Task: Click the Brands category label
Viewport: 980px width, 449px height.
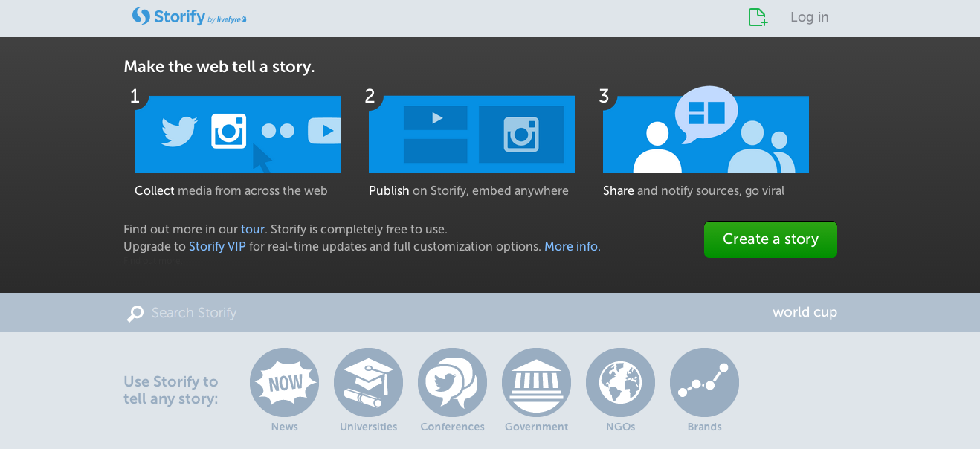Action: 704,427
